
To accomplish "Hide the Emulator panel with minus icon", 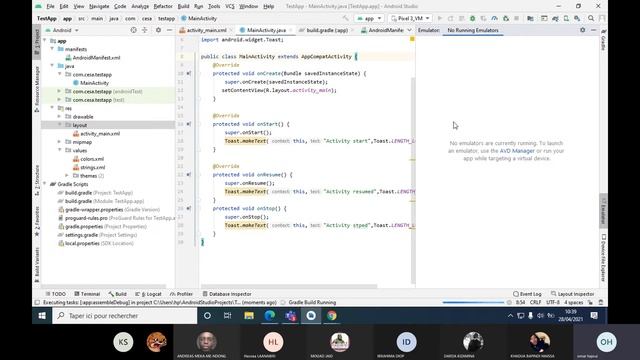I will (x=593, y=30).
